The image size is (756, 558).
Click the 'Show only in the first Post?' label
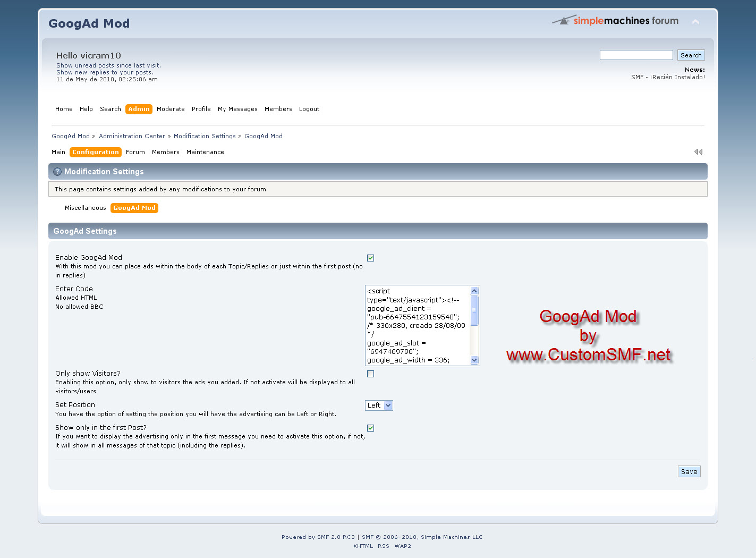[x=101, y=428]
